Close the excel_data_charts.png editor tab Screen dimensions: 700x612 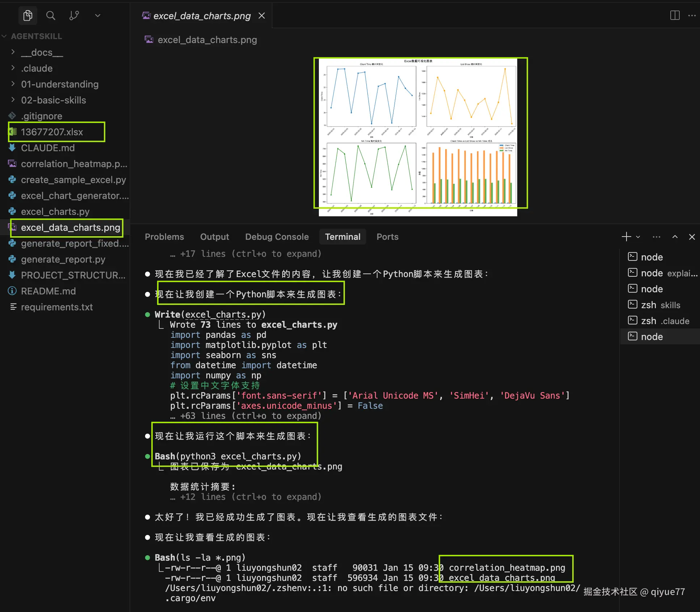click(262, 16)
